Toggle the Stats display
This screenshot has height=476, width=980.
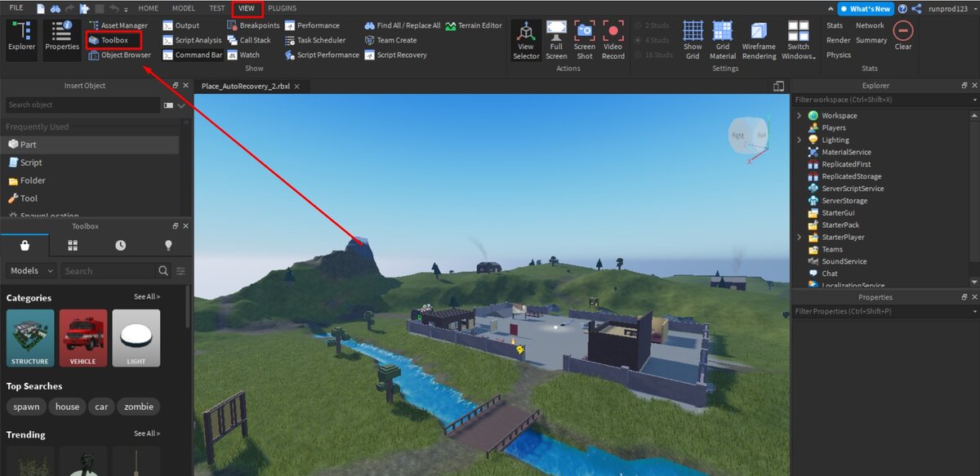[x=834, y=25]
